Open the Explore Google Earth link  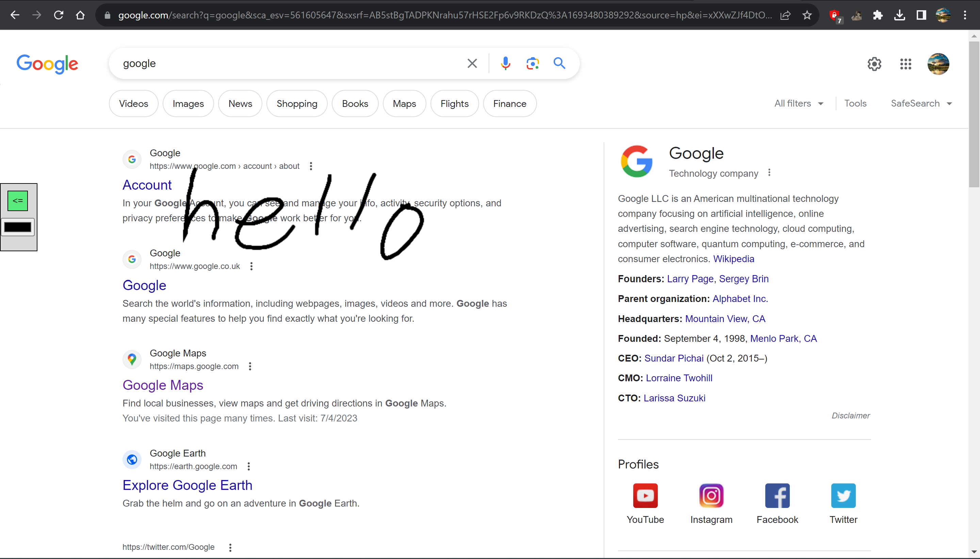click(187, 485)
